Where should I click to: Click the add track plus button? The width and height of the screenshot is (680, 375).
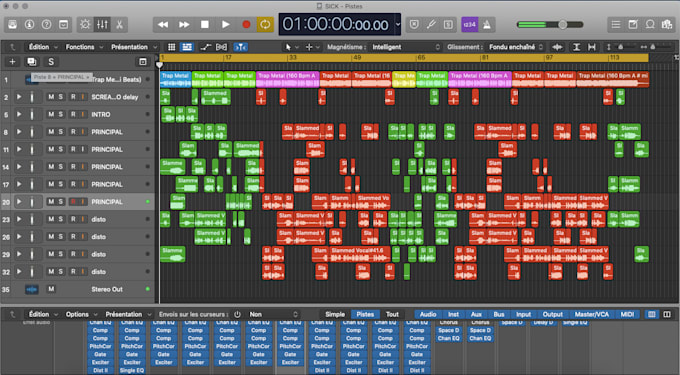12,62
